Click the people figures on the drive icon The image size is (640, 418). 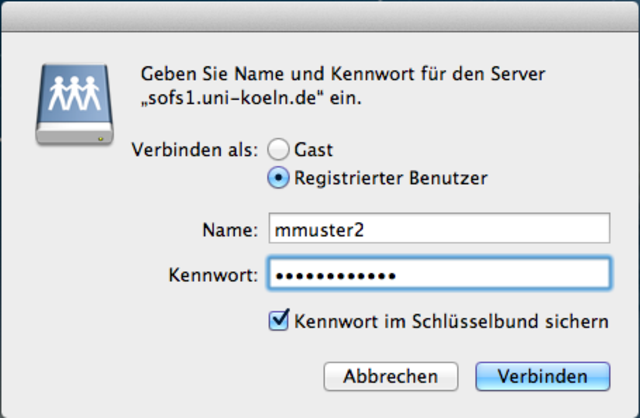point(74,93)
